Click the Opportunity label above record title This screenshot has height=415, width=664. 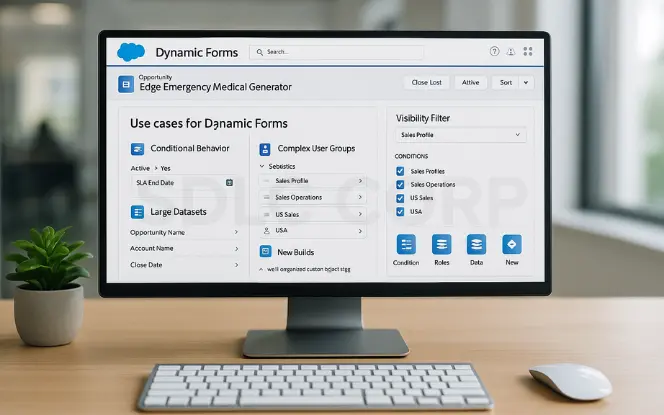pos(155,77)
